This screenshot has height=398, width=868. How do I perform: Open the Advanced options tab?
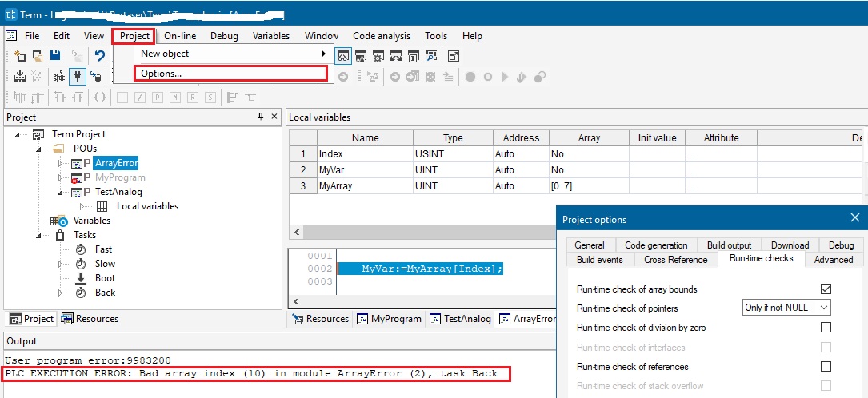click(x=833, y=259)
